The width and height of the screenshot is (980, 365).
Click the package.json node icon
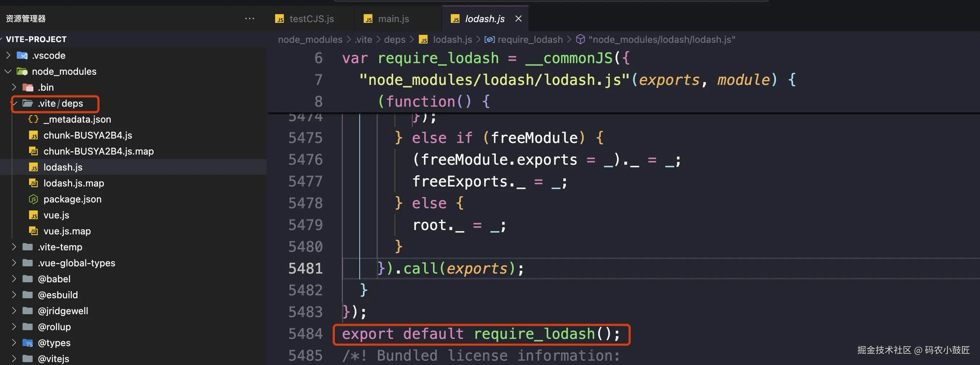click(33, 199)
